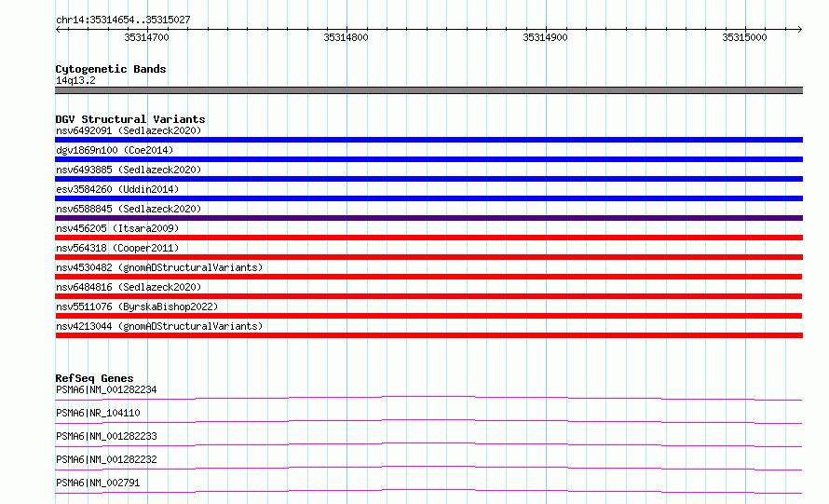Click the 35314900 ruler position label
829x504 pixels.
click(x=545, y=37)
